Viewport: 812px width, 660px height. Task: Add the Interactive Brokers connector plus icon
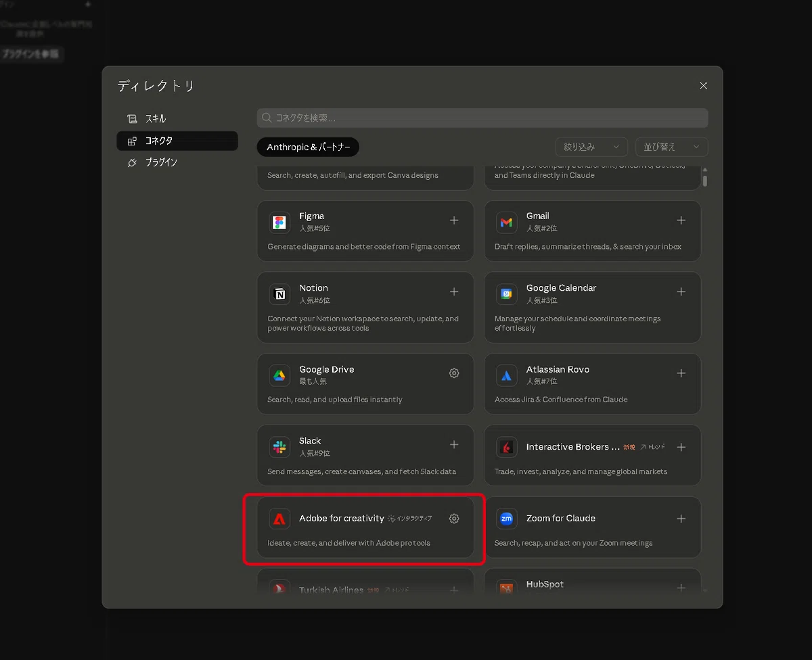[681, 448]
